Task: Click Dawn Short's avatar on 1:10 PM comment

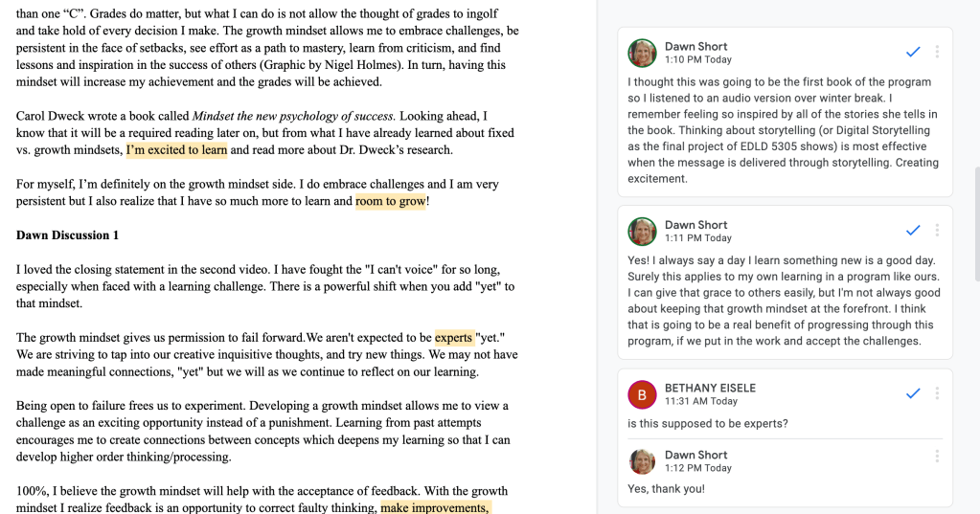Action: 642,53
